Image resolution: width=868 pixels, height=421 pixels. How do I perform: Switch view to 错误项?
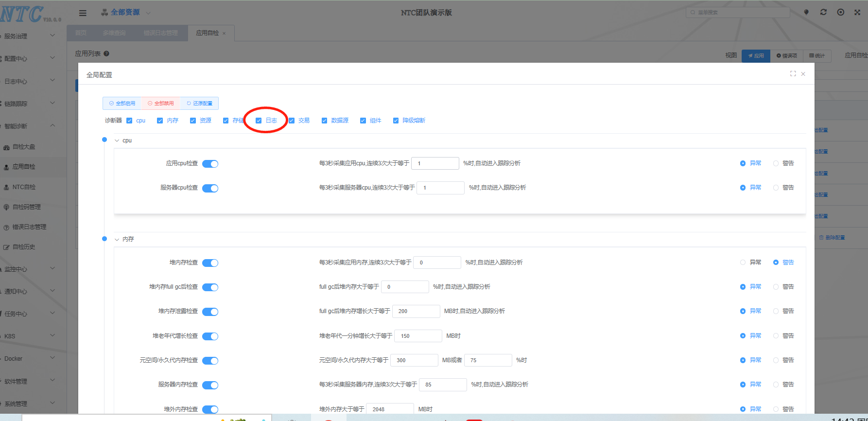tap(787, 56)
